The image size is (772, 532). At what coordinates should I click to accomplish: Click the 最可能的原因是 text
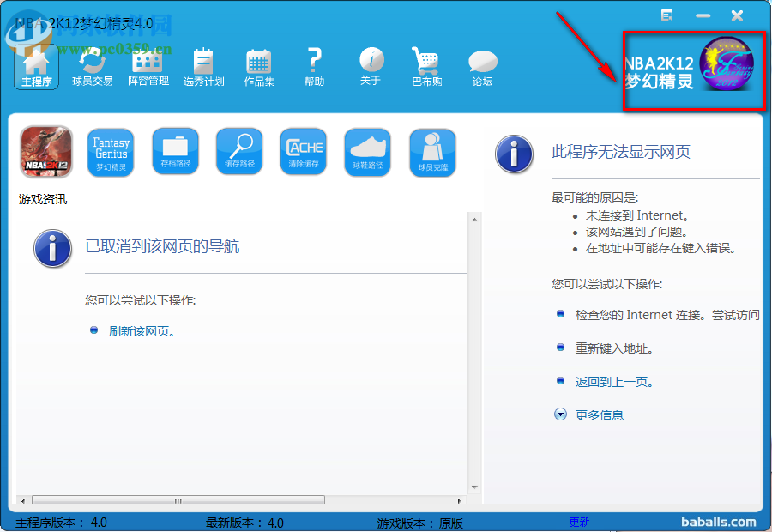coord(594,198)
